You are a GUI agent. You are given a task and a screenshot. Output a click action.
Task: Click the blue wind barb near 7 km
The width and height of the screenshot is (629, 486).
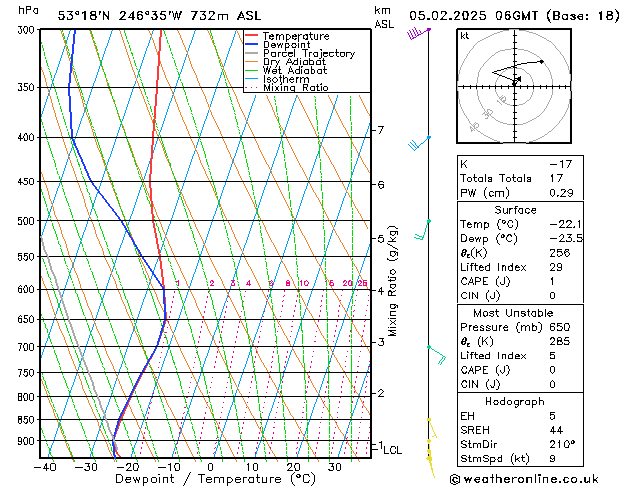click(x=419, y=143)
